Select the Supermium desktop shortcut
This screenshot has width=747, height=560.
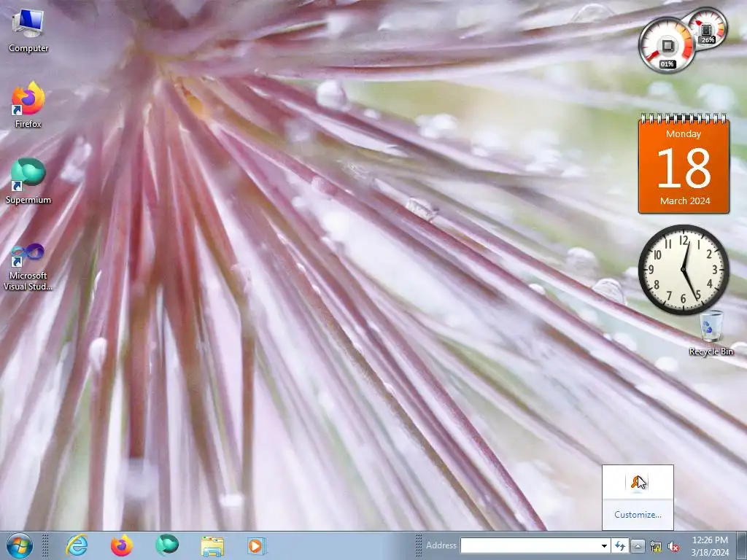click(28, 182)
